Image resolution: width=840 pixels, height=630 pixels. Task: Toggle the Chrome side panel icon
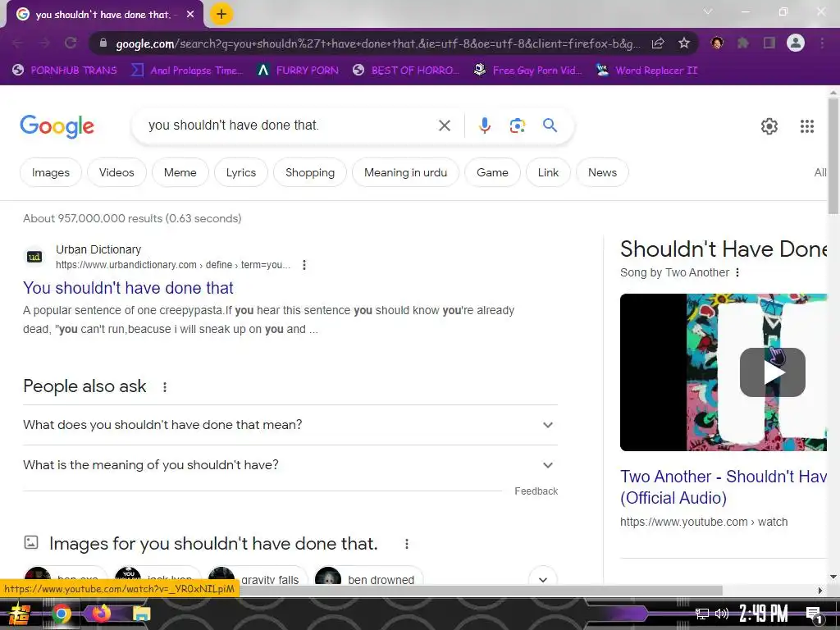coord(769,43)
